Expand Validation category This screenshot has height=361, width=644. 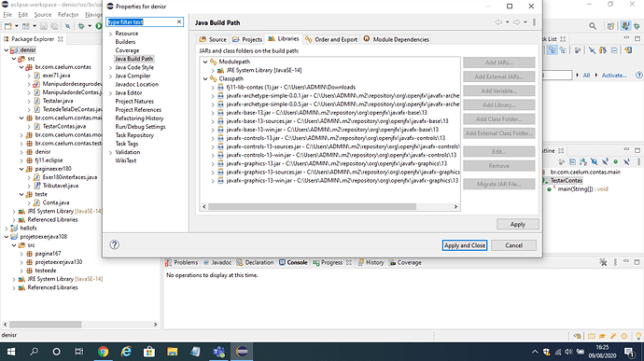coord(110,152)
